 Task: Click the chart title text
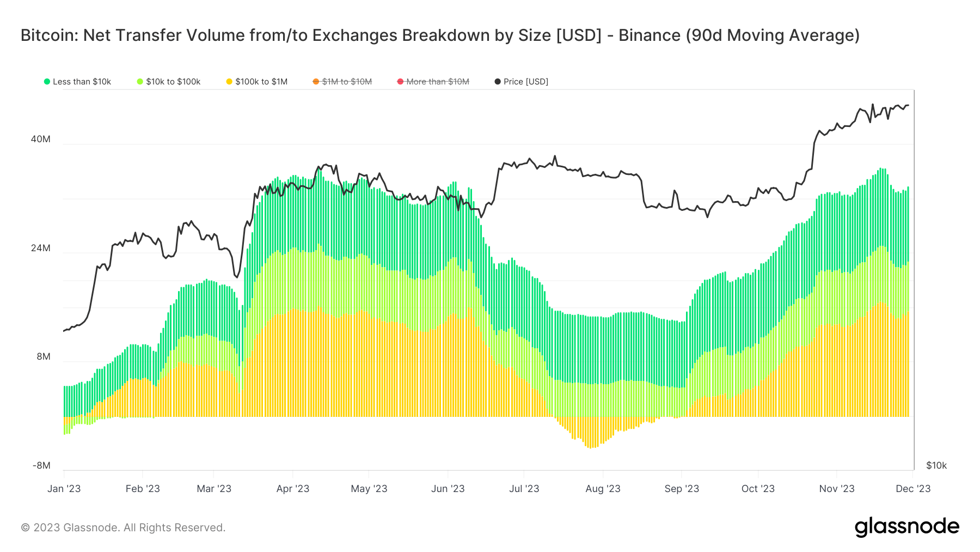click(x=440, y=35)
